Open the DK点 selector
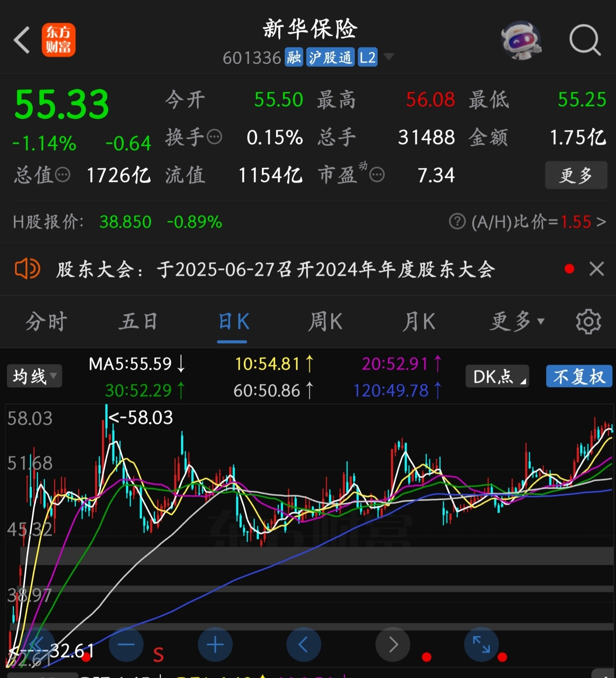Screen dimensions: 616x678 497,377
